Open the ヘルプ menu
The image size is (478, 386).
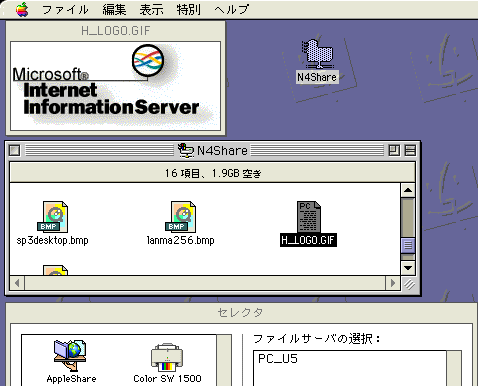(x=232, y=9)
